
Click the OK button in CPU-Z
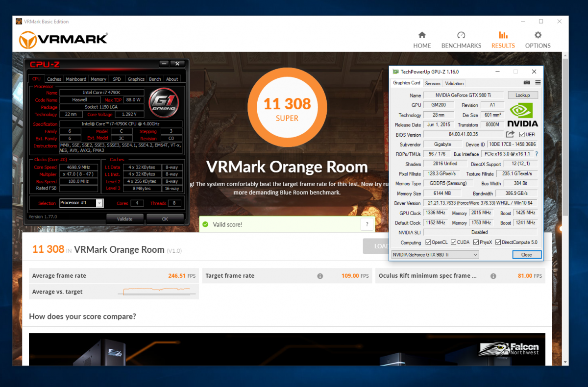[165, 218]
